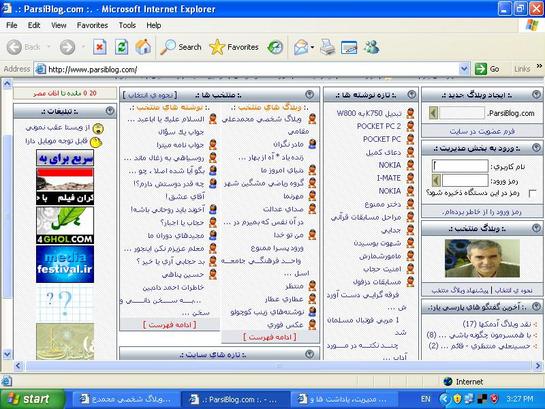Click the Go button beside address bar

pos(487,69)
